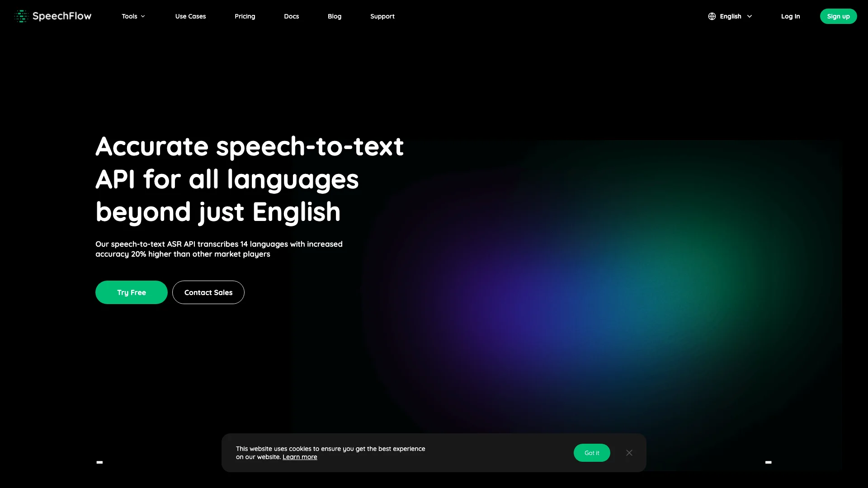Click the globe/language icon

coord(712,16)
